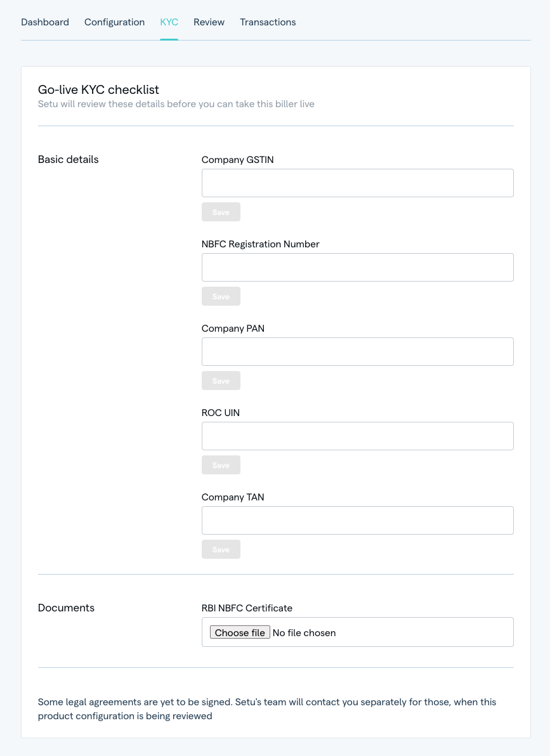Select the KYC tab
550x756 pixels.
[169, 22]
